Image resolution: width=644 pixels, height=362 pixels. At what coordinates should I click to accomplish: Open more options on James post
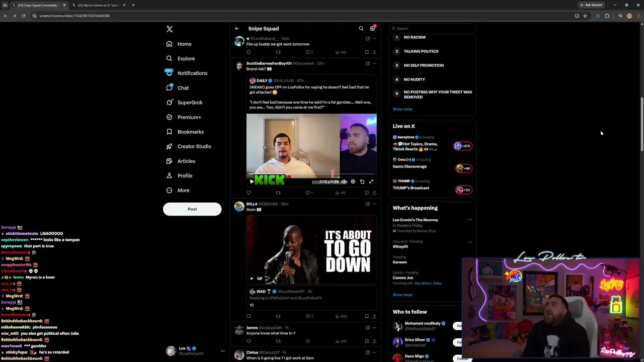pos(374,328)
